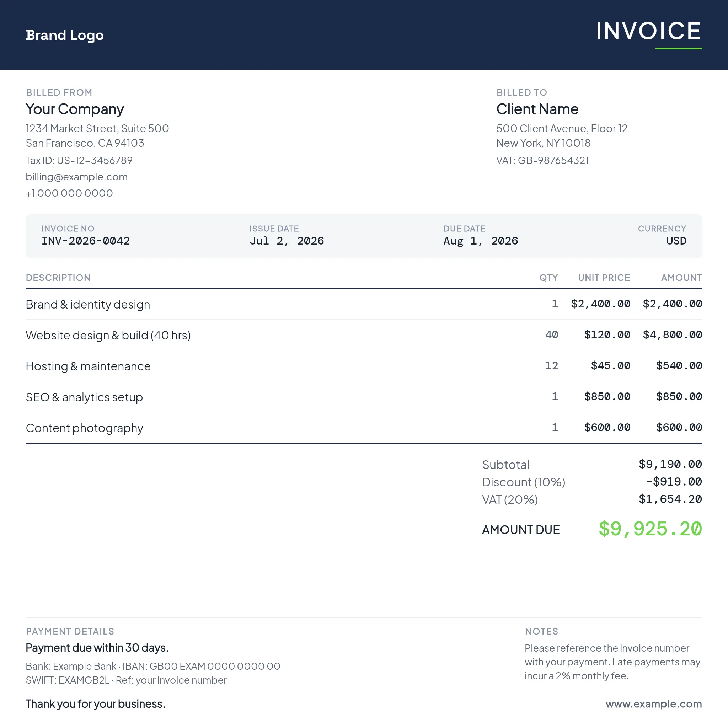Click Content photography amount $600.00
Image resolution: width=728 pixels, height=728 pixels.
(679, 427)
